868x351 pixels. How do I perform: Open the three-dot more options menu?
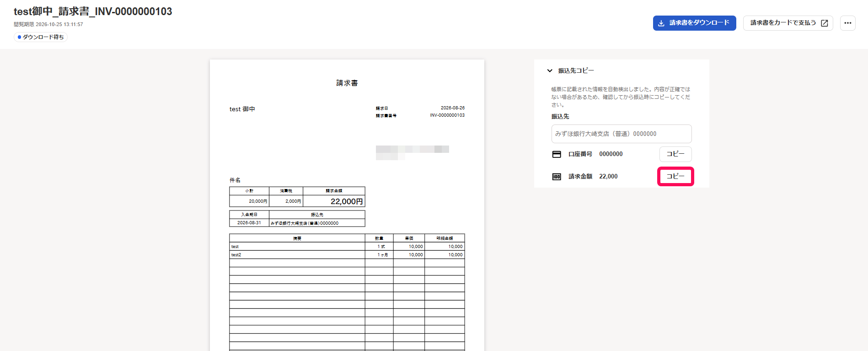pos(848,23)
